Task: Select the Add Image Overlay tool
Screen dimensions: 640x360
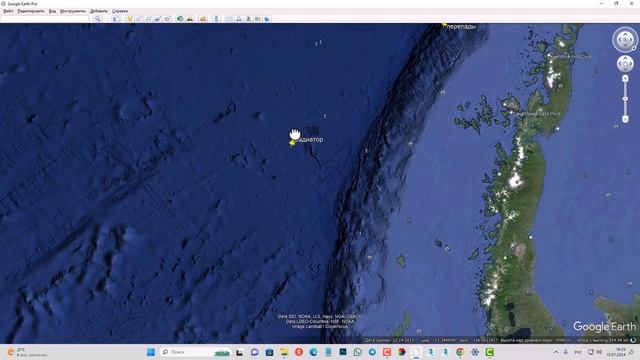Action: [158, 19]
